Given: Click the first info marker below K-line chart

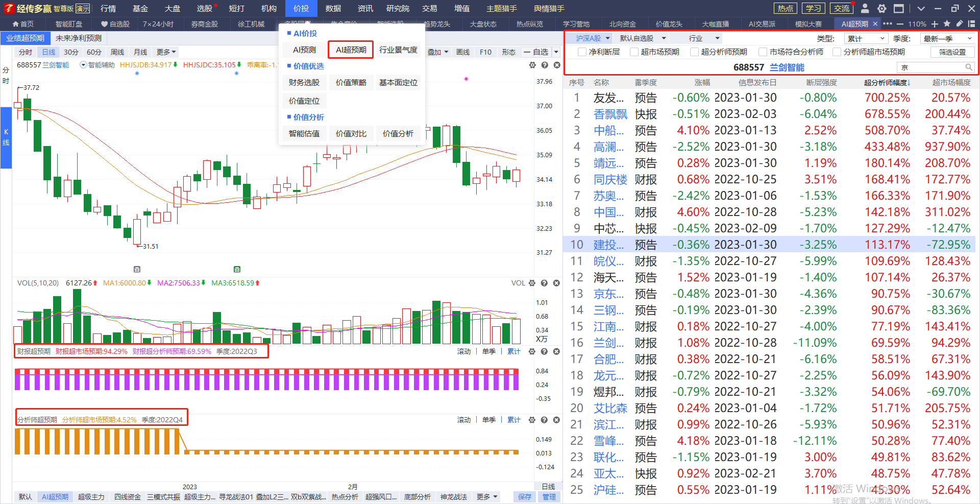Looking at the screenshot, I should click(x=137, y=269).
